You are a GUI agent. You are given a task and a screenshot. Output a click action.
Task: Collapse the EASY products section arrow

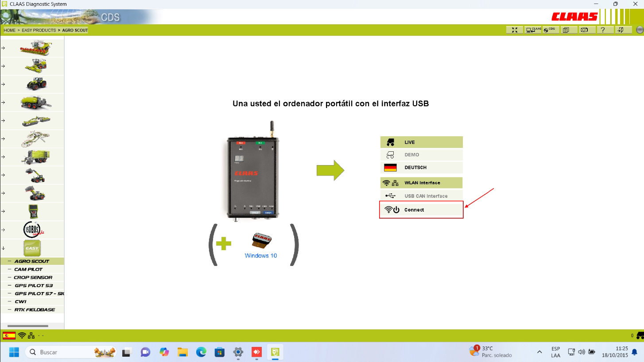click(x=3, y=248)
